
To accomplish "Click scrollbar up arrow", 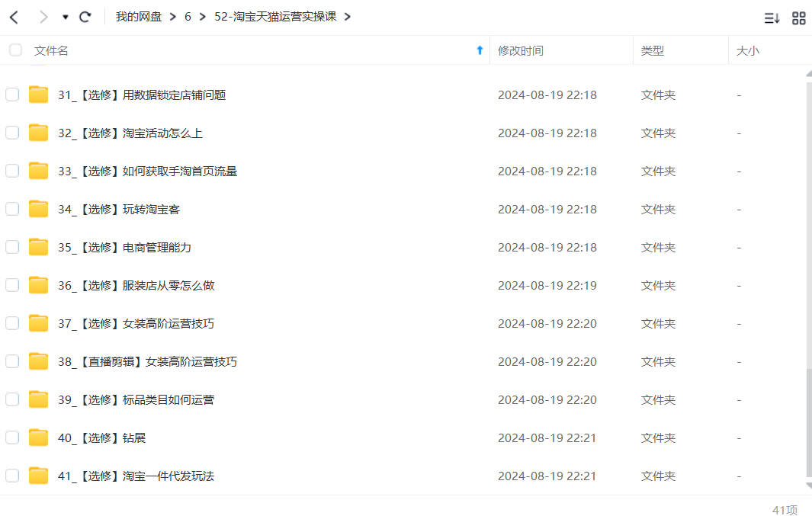I will (809, 74).
